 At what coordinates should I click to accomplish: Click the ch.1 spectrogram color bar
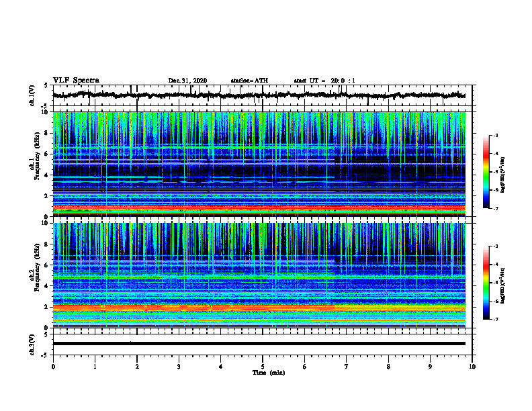point(486,172)
